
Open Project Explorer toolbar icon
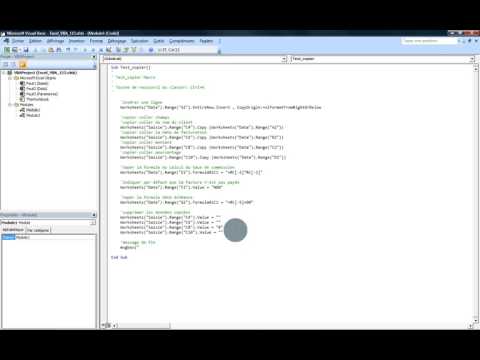click(118, 50)
